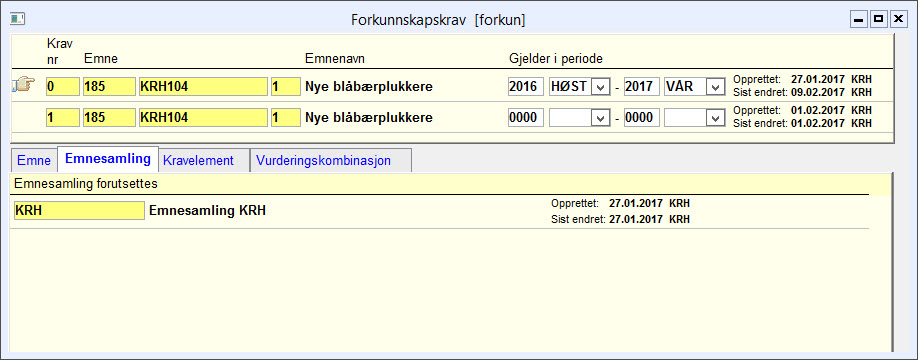
Task: Click the start year field 2016
Action: 526,87
